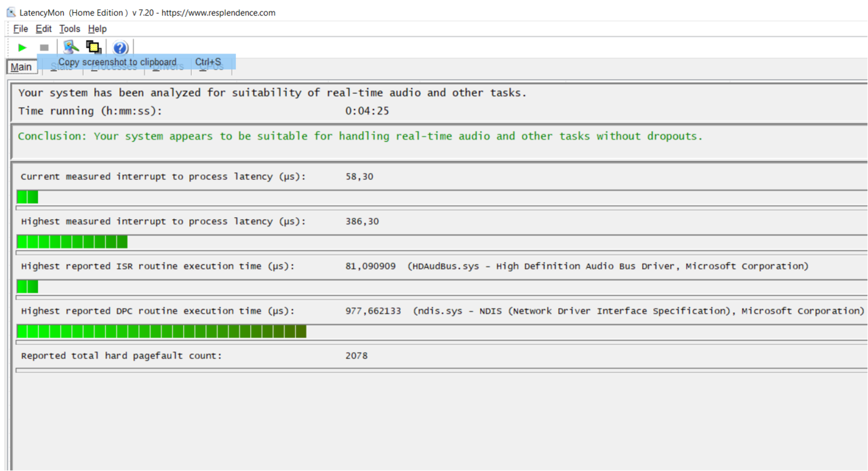868x471 pixels.
Task: Click the highest latency value 386,30
Action: point(362,221)
